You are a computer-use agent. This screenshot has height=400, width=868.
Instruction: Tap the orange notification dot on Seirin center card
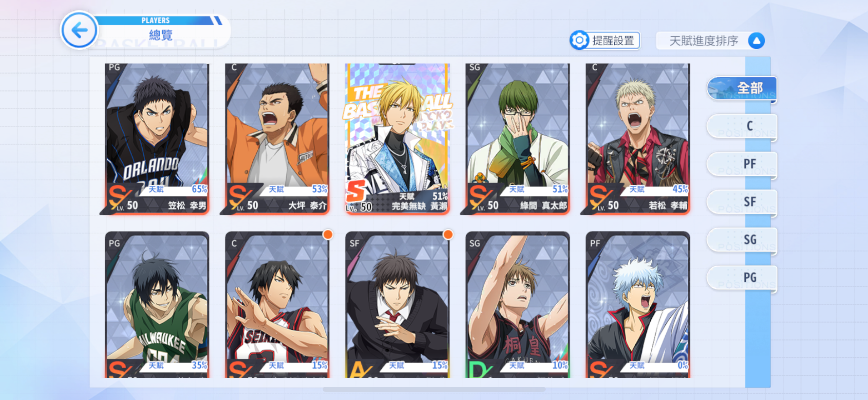point(328,234)
